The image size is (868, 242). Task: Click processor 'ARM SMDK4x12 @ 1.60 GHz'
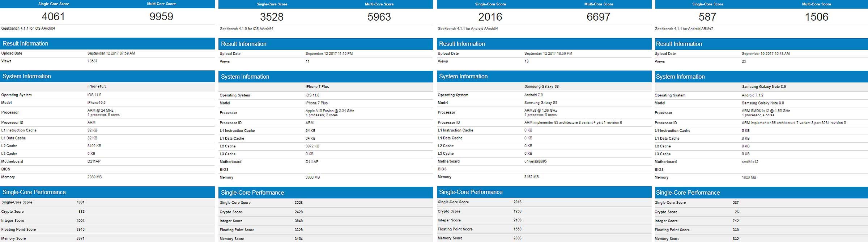tap(766, 111)
